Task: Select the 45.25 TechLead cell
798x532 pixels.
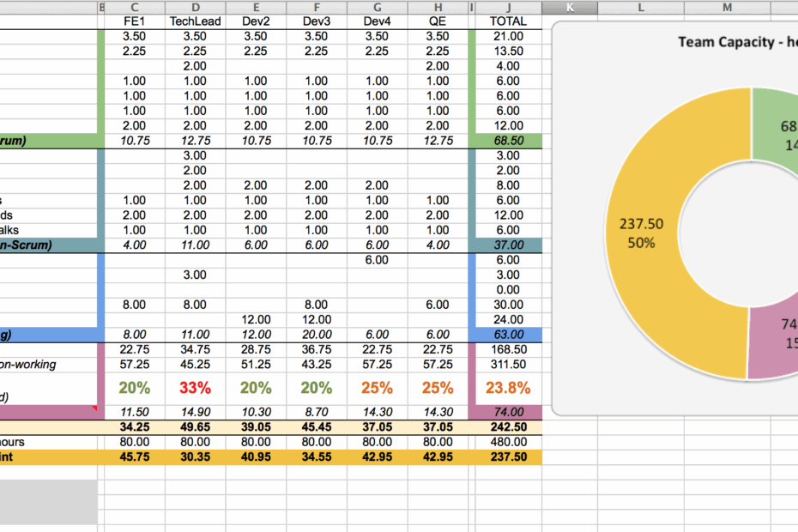Action: [196, 365]
